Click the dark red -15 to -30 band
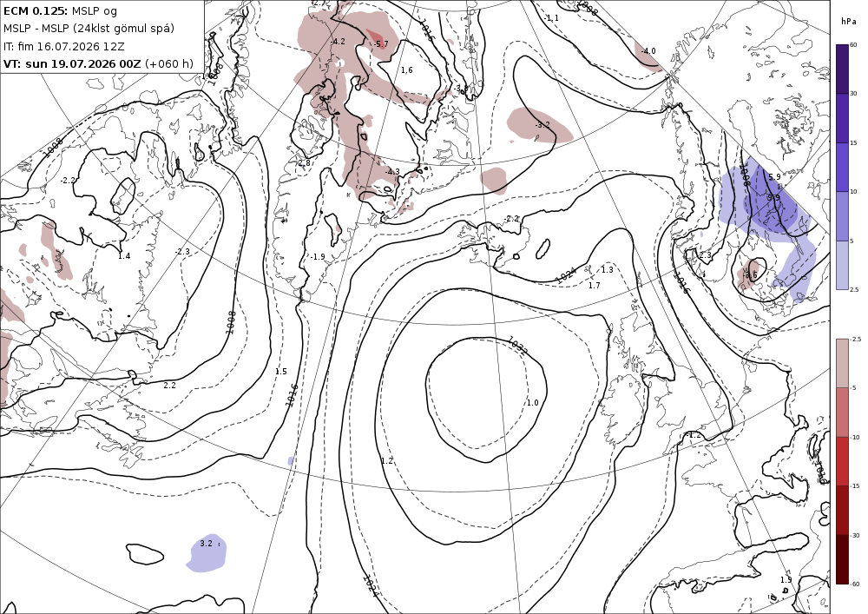868x614 pixels. tap(842, 510)
